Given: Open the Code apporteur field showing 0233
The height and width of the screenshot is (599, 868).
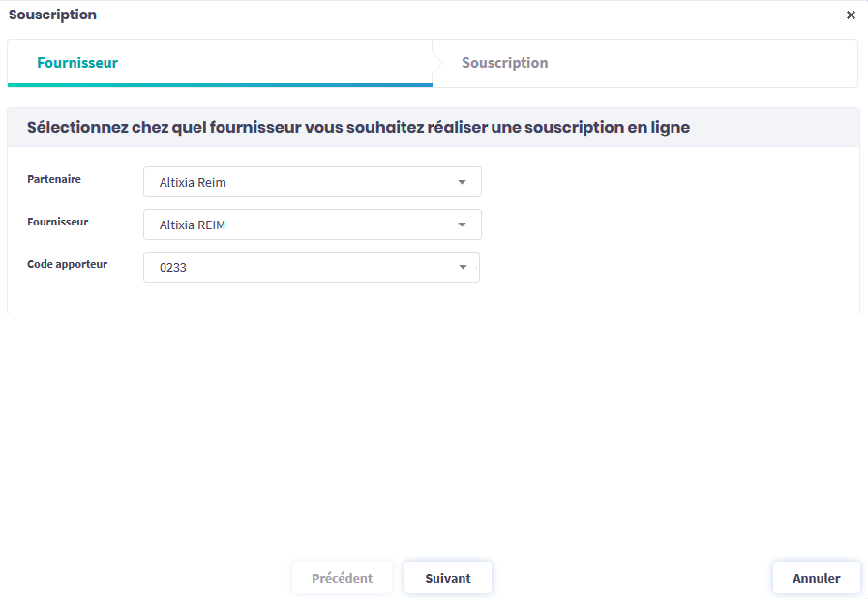Looking at the screenshot, I should [300, 267].
